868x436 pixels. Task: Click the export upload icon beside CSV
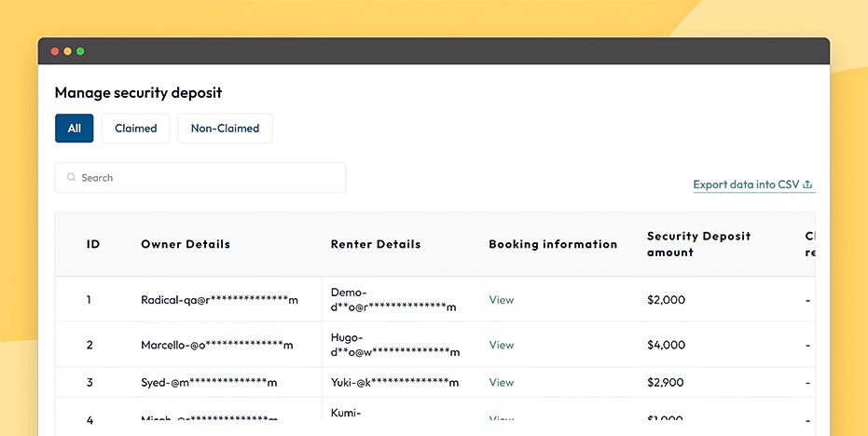tap(807, 184)
